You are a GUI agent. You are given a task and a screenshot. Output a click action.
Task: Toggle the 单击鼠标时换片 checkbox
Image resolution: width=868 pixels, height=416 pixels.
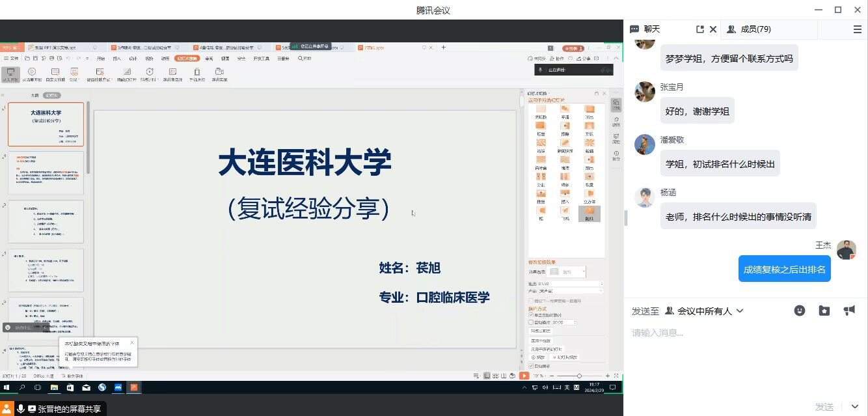(531, 315)
